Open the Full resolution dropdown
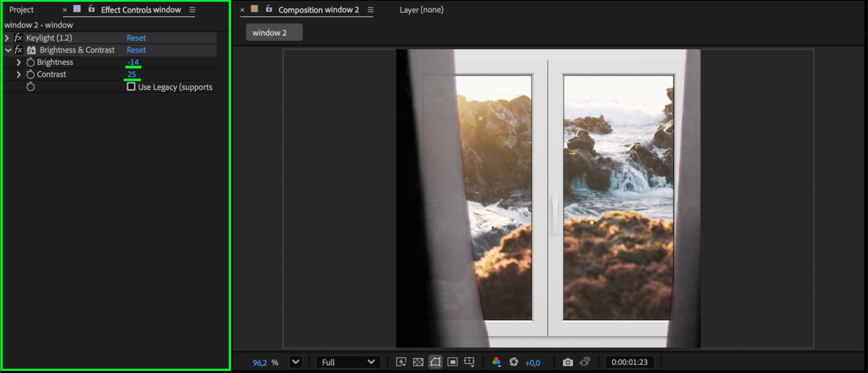 point(348,362)
